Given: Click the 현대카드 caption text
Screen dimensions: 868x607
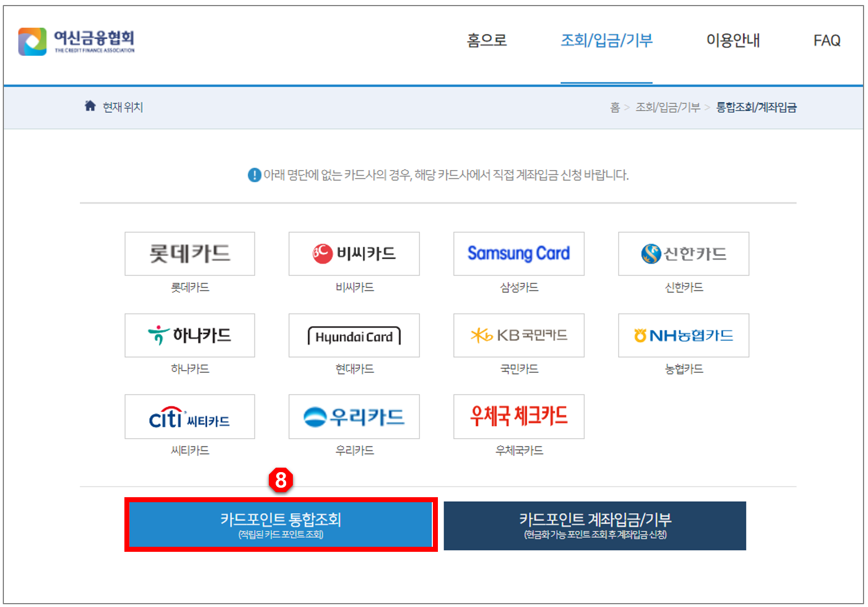Looking at the screenshot, I should 354,368.
